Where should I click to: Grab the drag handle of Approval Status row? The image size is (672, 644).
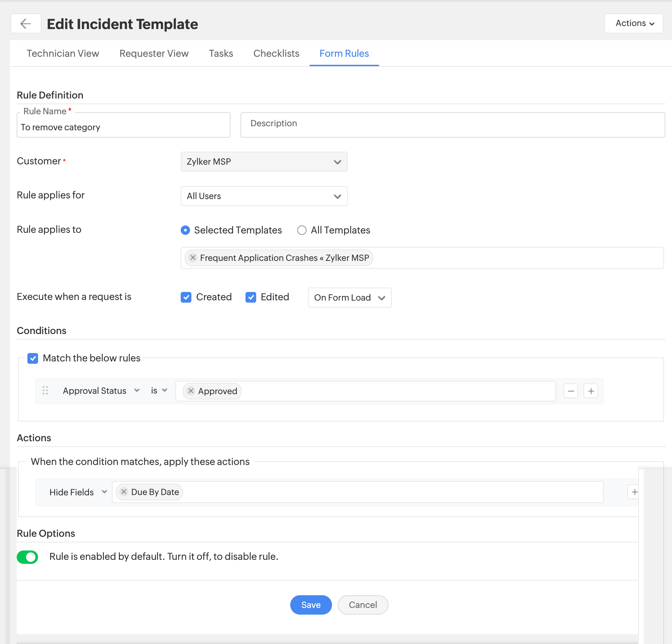(45, 390)
